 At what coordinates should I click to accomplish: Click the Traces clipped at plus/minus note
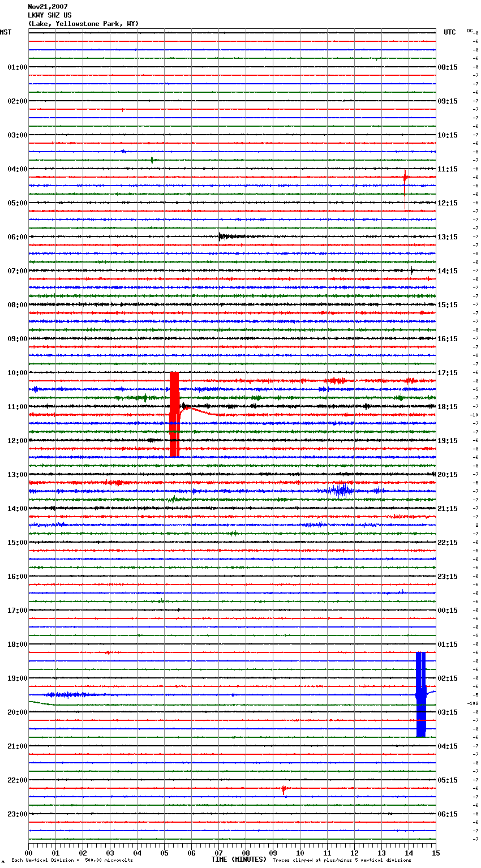point(342,860)
